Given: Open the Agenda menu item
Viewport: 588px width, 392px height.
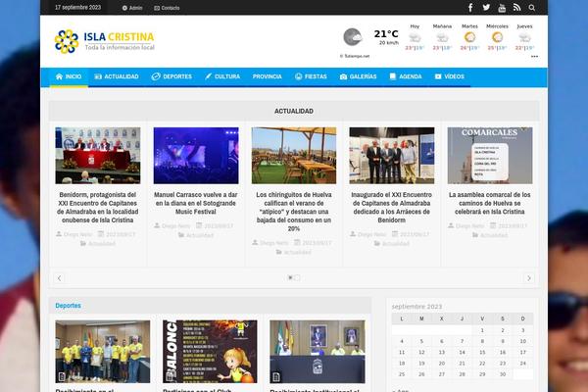Looking at the screenshot, I should click(x=406, y=76).
